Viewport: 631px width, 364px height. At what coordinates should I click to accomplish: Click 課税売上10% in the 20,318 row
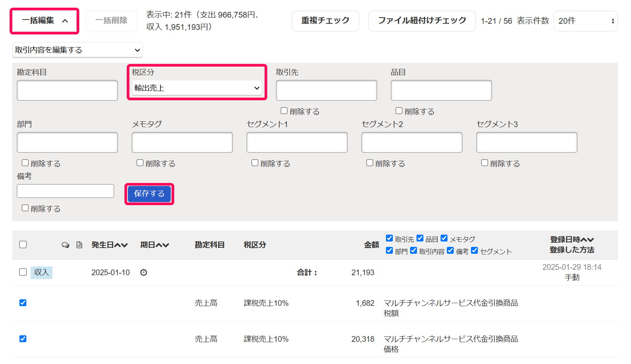click(x=266, y=339)
